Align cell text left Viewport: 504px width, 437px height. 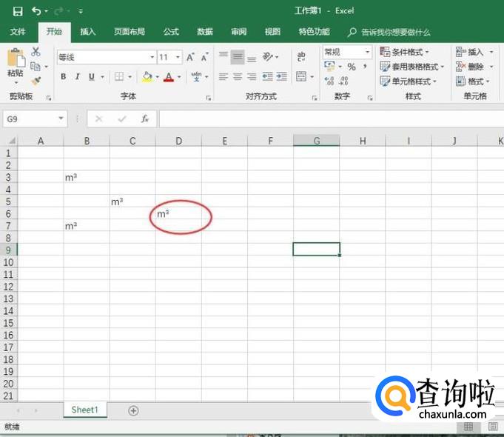[224, 76]
